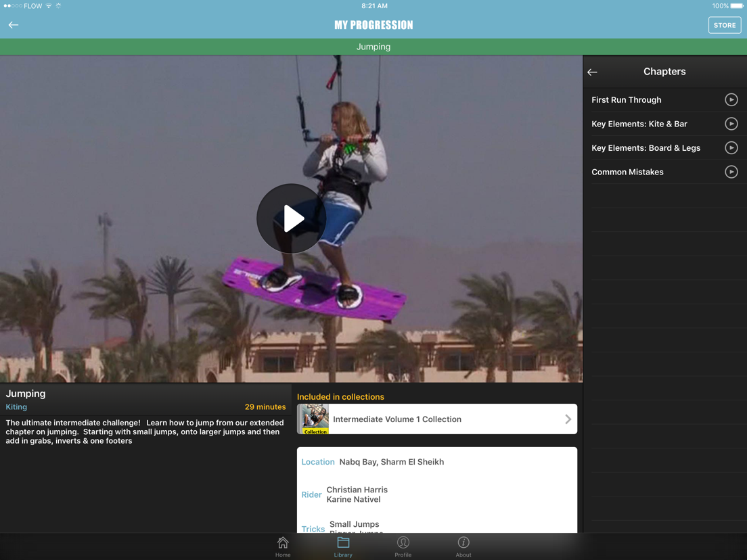Close Chapters panel with its back arrow
This screenshot has width=747, height=560.
pos(592,72)
